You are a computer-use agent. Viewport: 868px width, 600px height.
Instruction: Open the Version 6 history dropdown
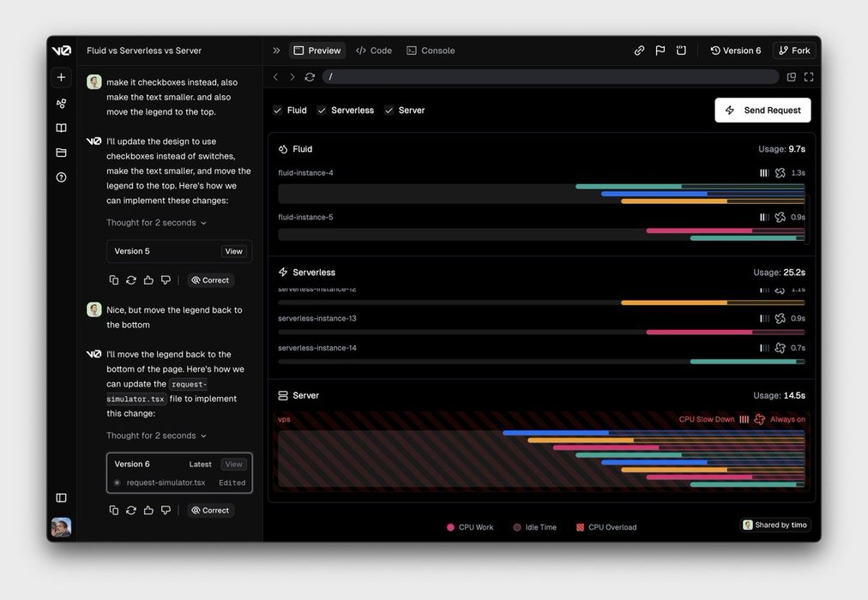[736, 51]
